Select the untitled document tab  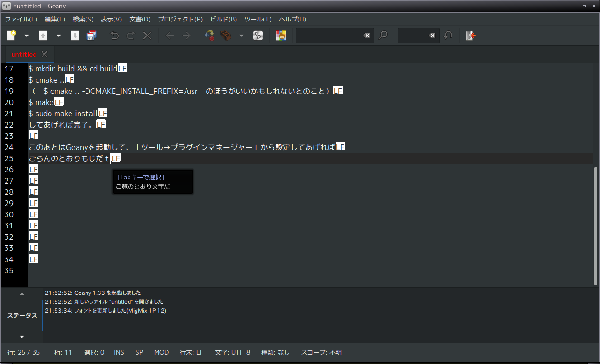point(24,54)
